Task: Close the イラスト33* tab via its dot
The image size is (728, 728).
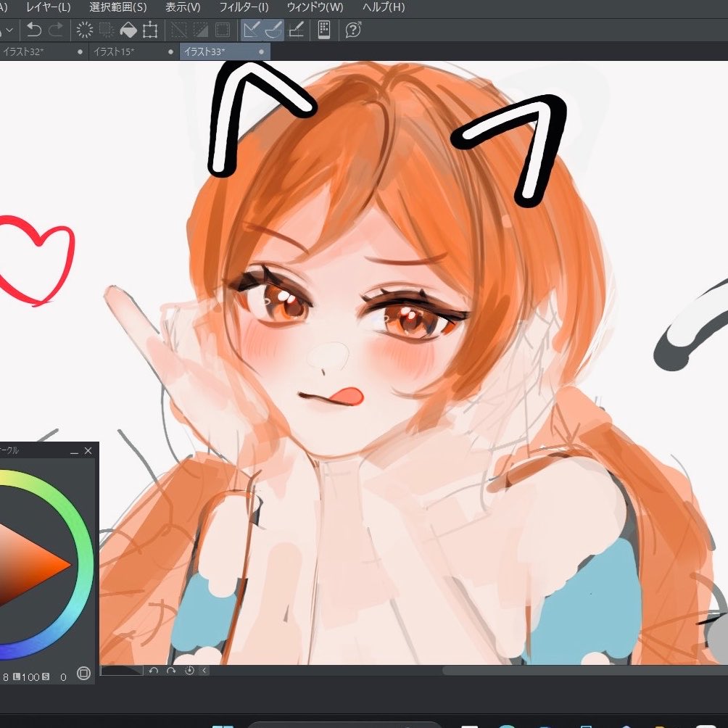Action: point(261,51)
